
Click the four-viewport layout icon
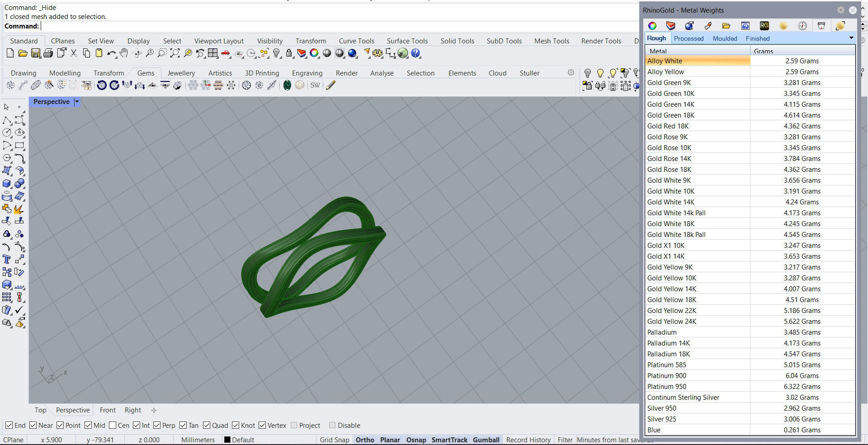(213, 53)
